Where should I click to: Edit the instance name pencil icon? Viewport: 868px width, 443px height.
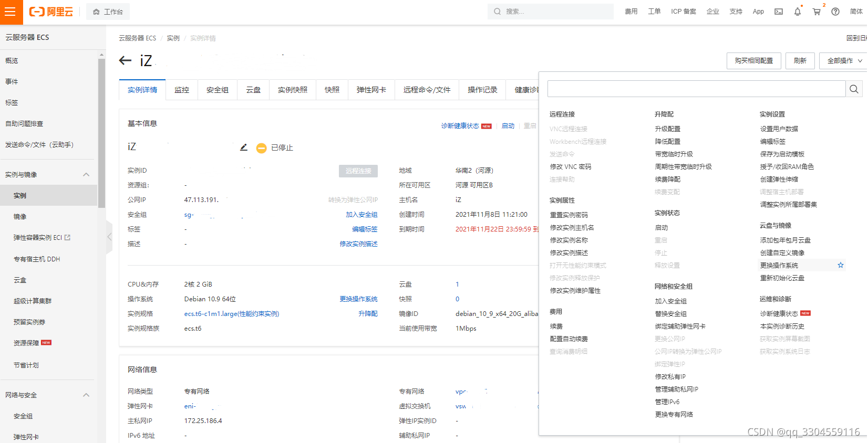(x=244, y=147)
